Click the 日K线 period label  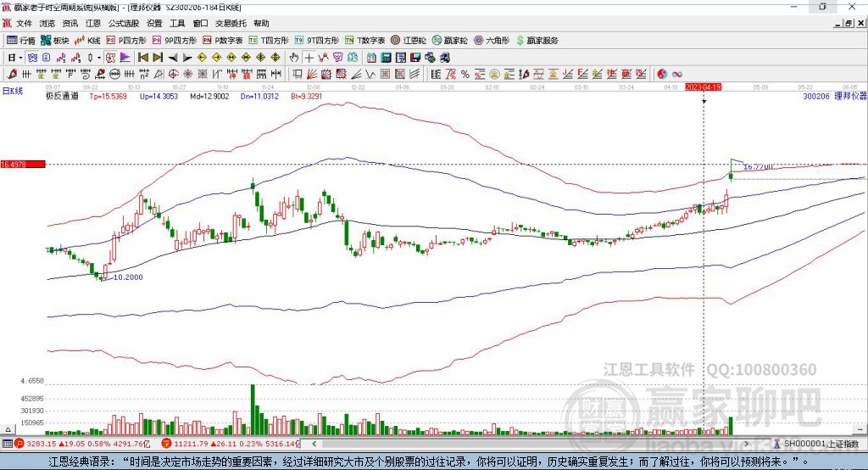[x=12, y=91]
